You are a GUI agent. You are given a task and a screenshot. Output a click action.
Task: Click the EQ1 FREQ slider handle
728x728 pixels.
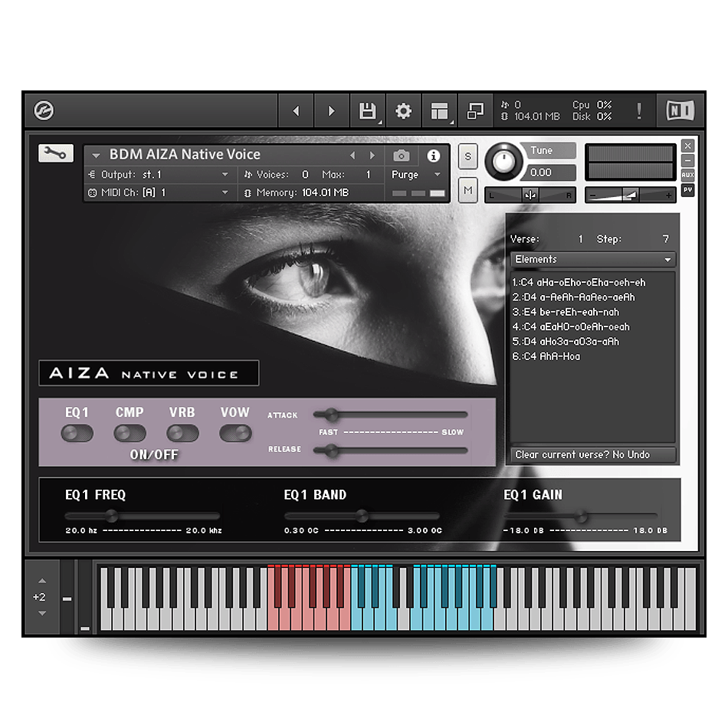(x=111, y=516)
